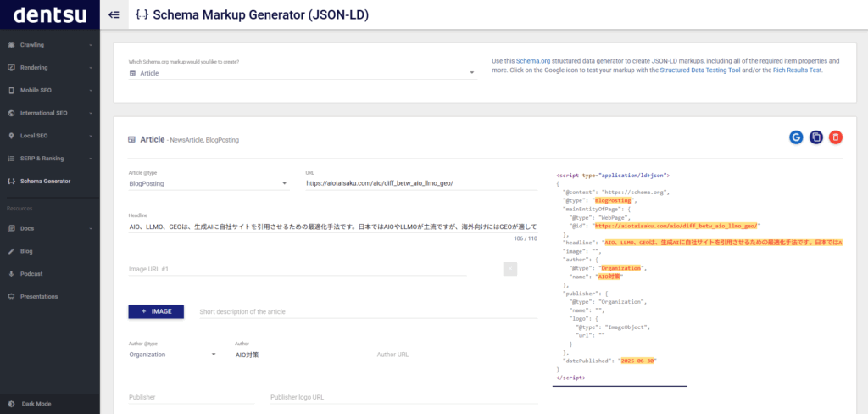Viewport: 868px width, 414px height.
Task: Click the Headline input field
Action: pos(332,227)
